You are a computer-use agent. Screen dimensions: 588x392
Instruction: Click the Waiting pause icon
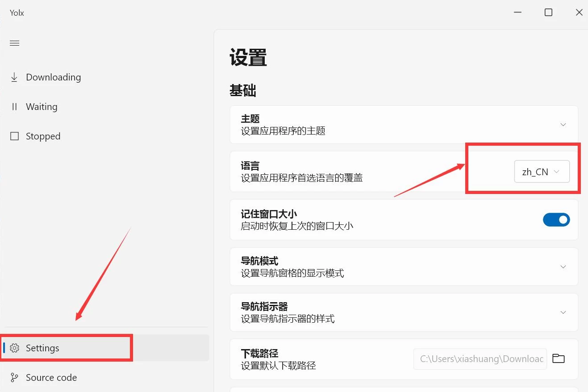14,107
